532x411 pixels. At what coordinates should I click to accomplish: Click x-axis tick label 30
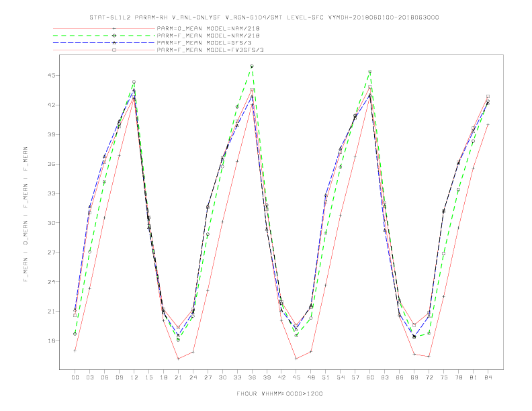(222, 377)
